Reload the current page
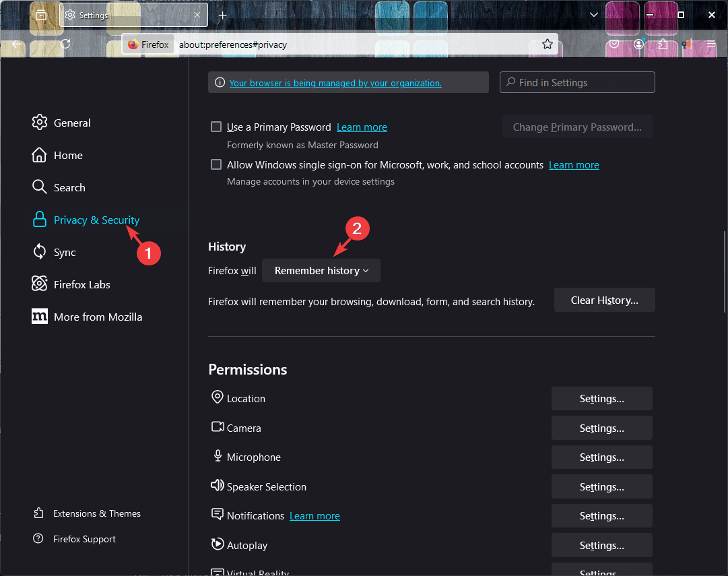This screenshot has width=728, height=576. [65, 44]
